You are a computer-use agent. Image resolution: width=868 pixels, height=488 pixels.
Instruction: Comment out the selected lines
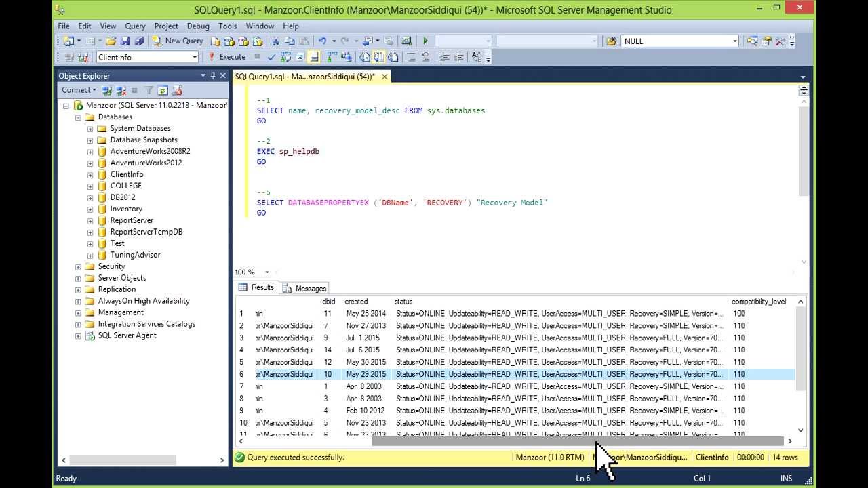coord(411,57)
